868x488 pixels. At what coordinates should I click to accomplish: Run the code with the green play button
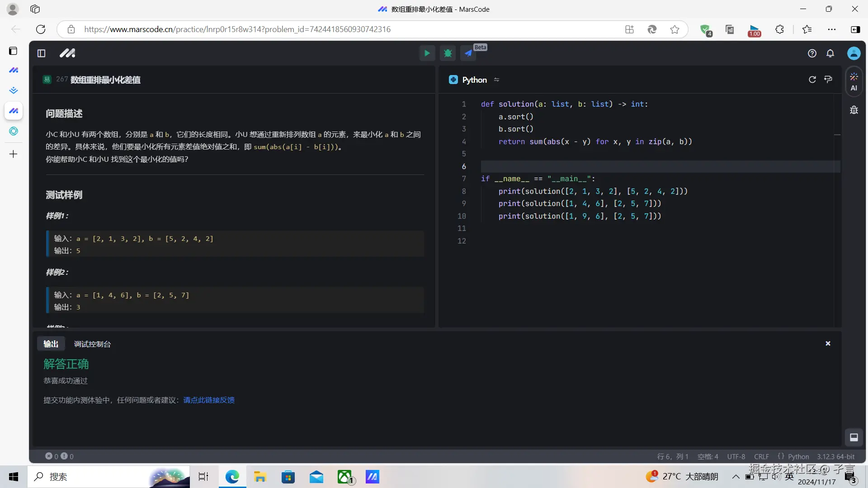[x=426, y=53]
